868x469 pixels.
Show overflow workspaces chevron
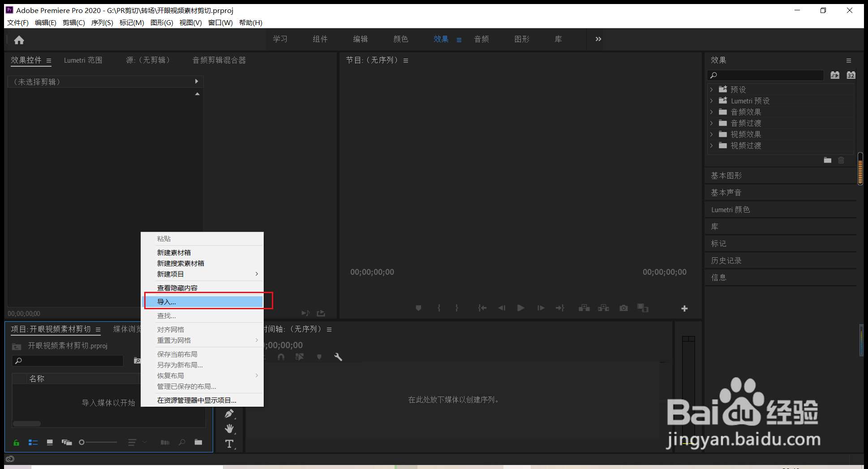coord(598,39)
